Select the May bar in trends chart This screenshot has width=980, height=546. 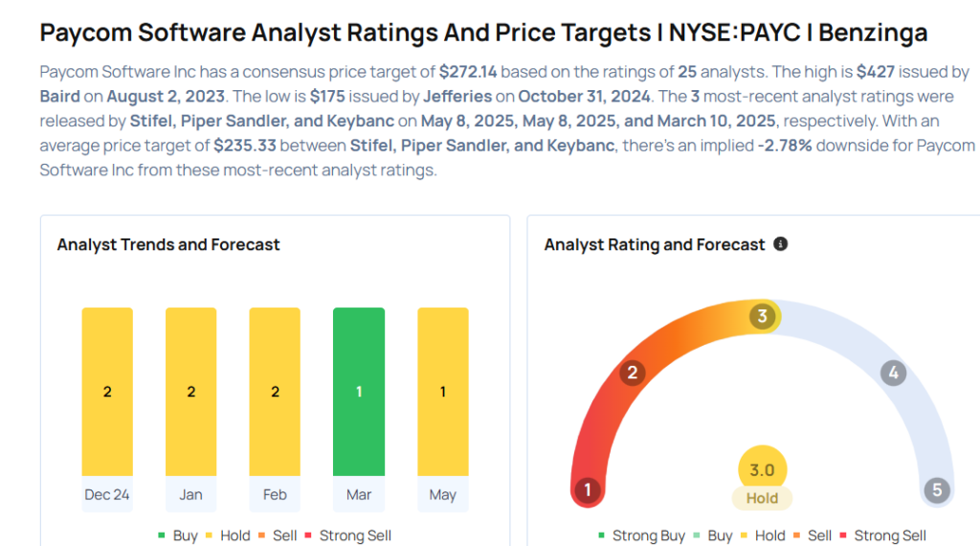[x=443, y=392]
